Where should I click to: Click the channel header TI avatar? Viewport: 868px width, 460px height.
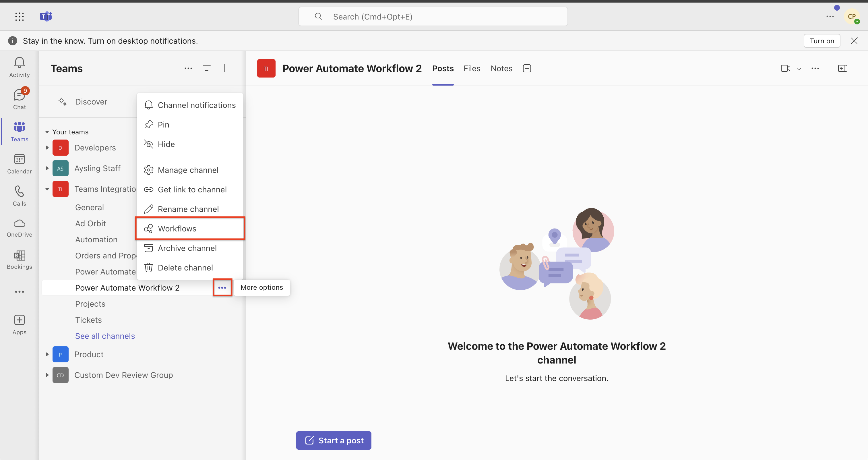(x=266, y=68)
